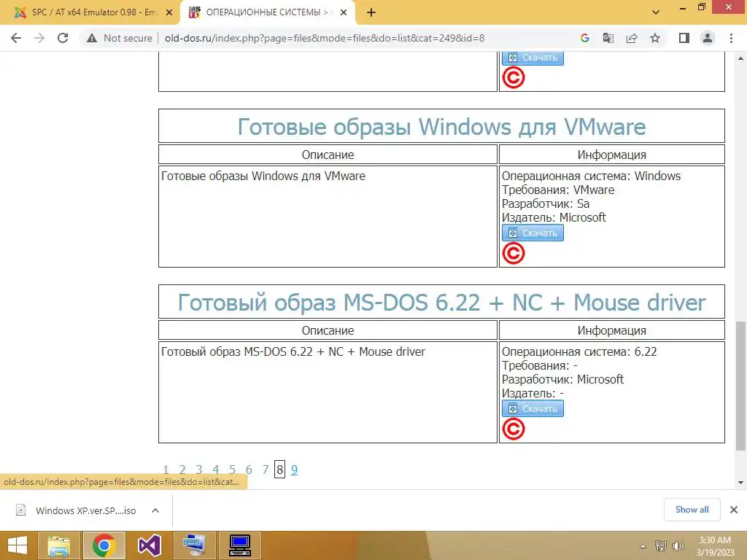Translate this page icon
This screenshot has width=747, height=560.
click(608, 38)
